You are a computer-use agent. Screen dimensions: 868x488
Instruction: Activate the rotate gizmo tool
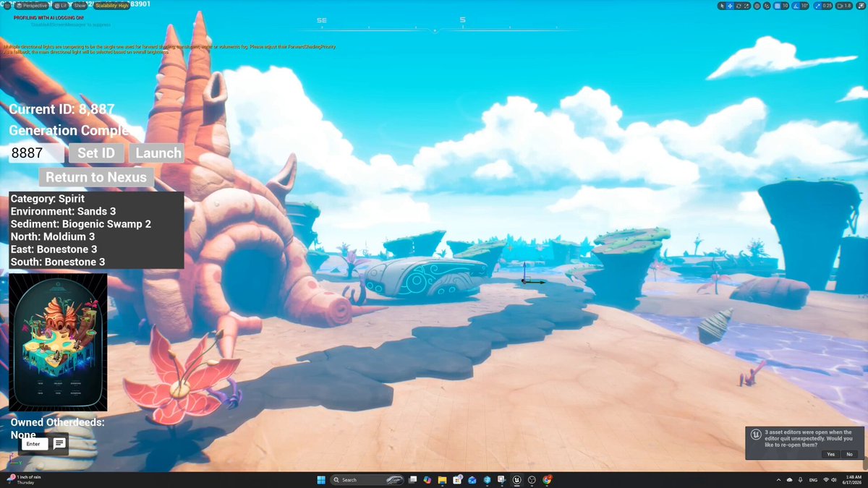(739, 6)
